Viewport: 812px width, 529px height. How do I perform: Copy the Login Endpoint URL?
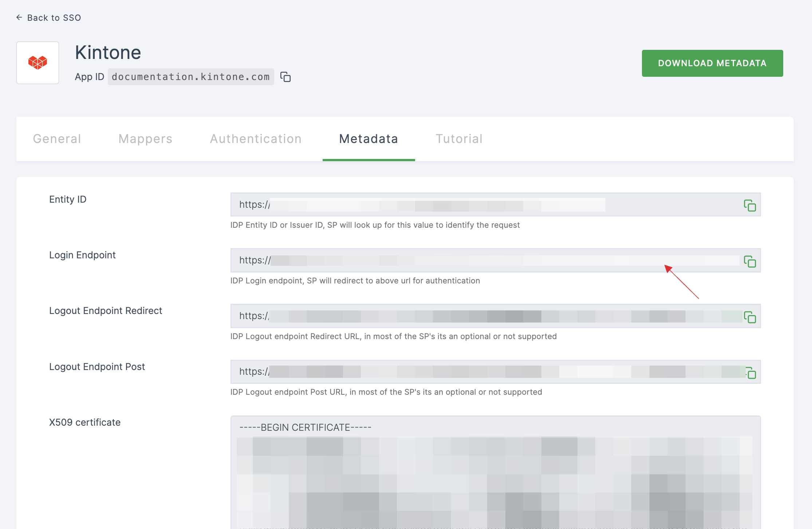click(750, 262)
